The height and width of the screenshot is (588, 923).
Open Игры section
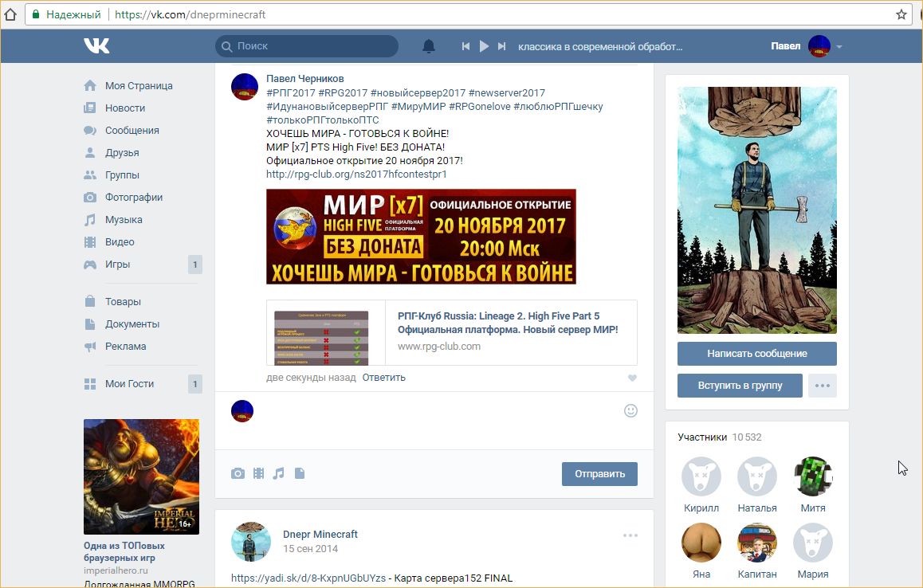[x=117, y=265]
